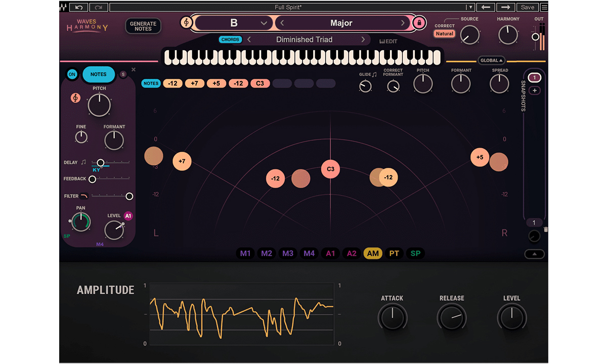Click the filter type icon next to FILTER

tap(83, 196)
